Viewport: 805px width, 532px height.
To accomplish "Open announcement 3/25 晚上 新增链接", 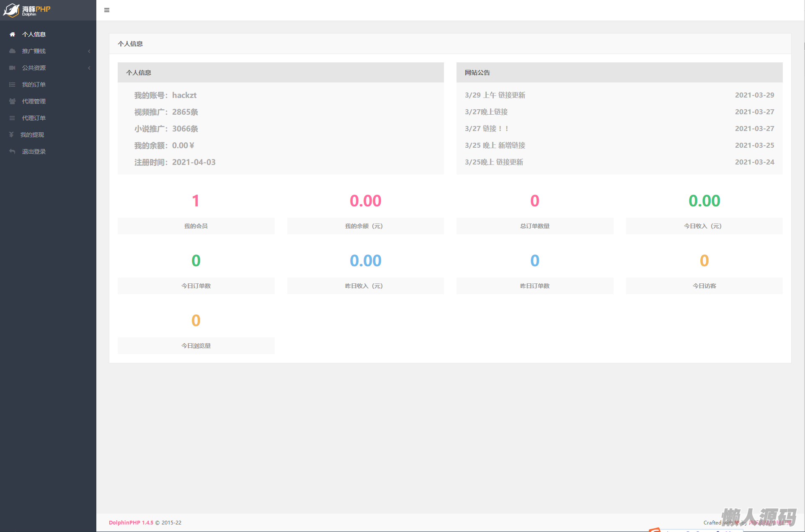I will coord(495,145).
